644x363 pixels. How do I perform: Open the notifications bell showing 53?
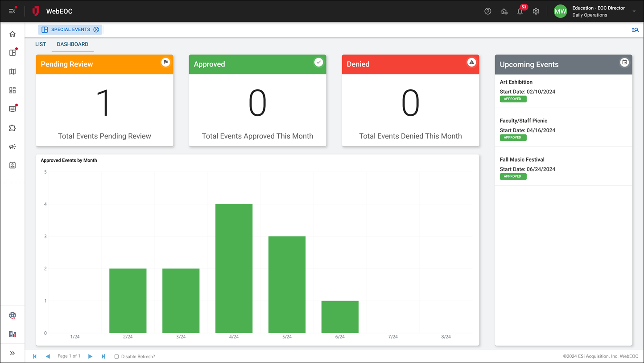(520, 11)
